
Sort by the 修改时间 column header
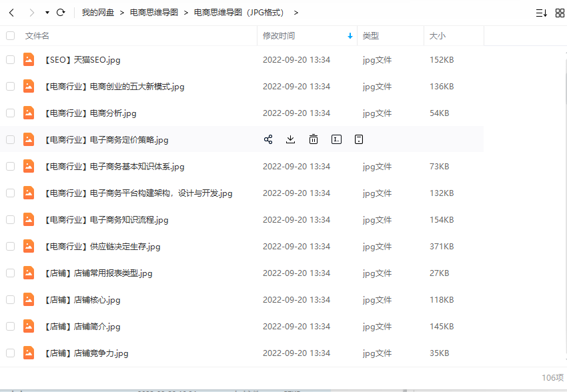(278, 36)
